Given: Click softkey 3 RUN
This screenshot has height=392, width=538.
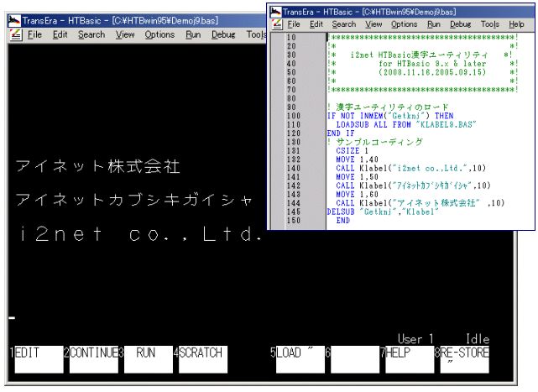Looking at the screenshot, I should [149, 359].
